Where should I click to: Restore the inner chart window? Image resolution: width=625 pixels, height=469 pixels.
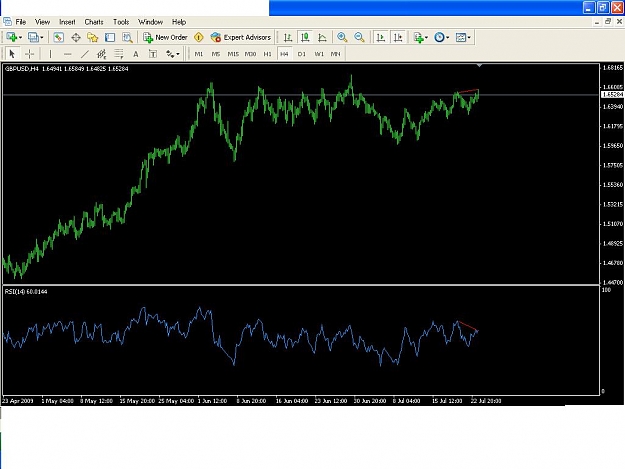[608, 22]
